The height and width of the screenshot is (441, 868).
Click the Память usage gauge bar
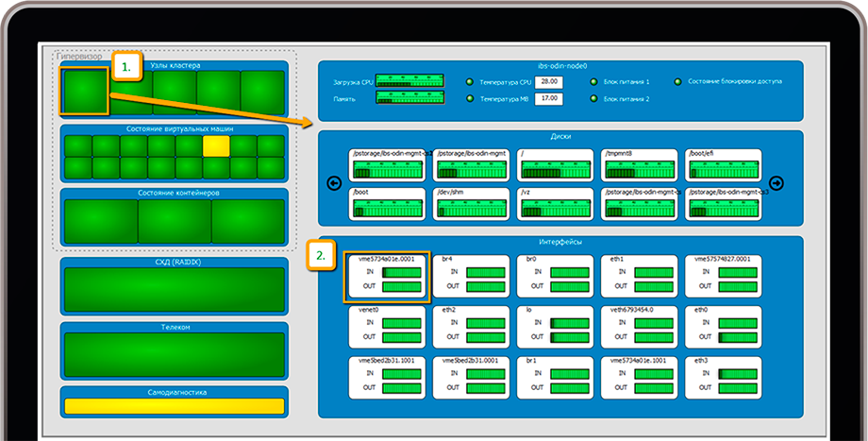coord(409,98)
